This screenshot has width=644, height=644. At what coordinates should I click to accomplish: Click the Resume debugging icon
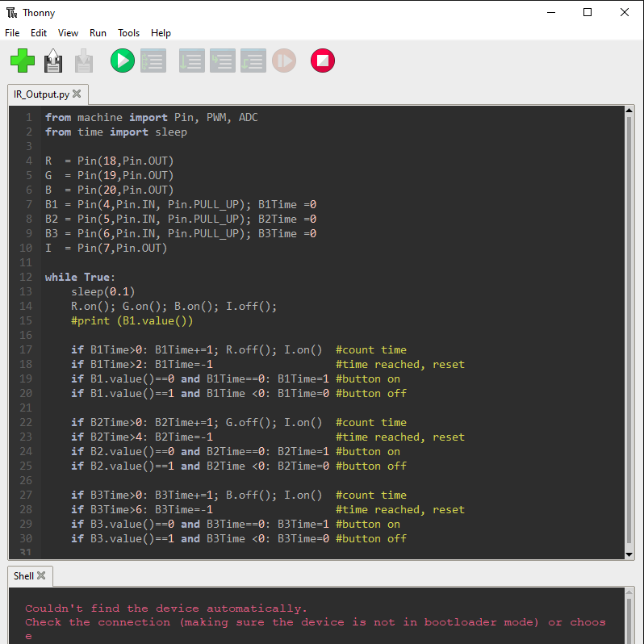point(284,61)
